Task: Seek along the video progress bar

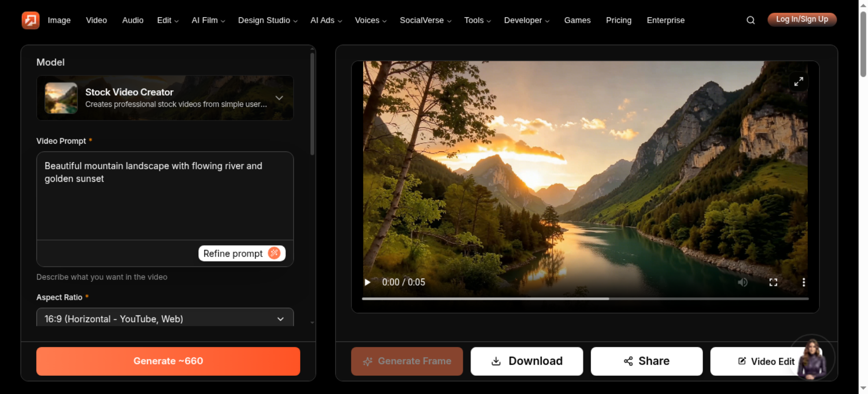Action: (x=585, y=299)
